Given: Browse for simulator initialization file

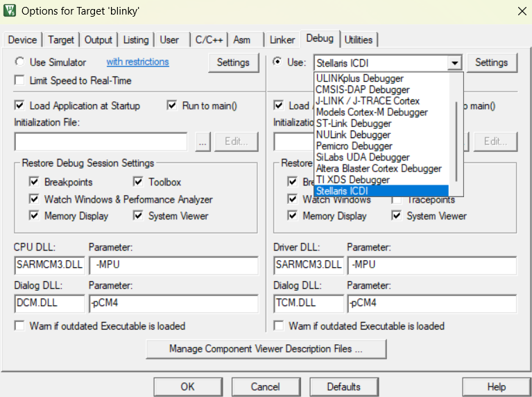Looking at the screenshot, I should point(203,142).
